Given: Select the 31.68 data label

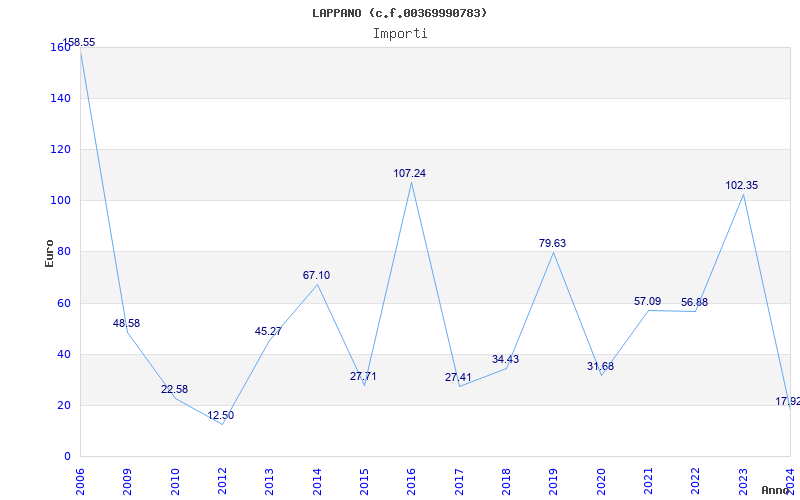Looking at the screenshot, I should click(601, 366).
